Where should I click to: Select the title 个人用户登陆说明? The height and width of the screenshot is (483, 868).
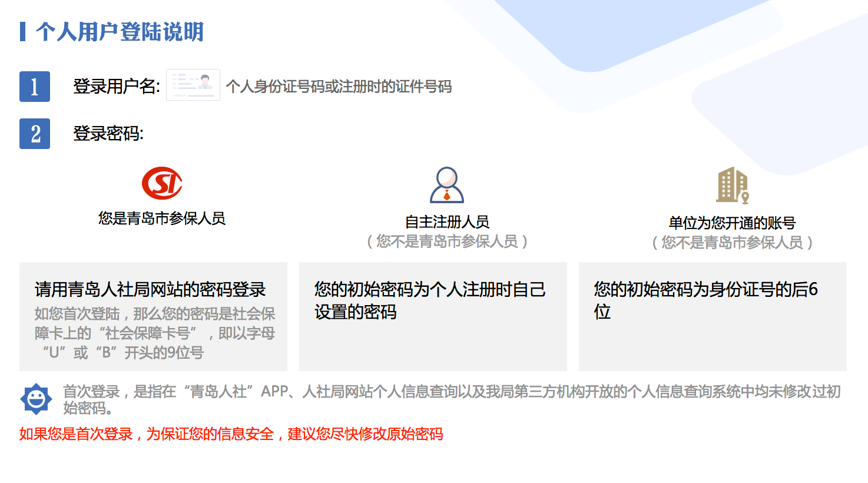point(120,32)
